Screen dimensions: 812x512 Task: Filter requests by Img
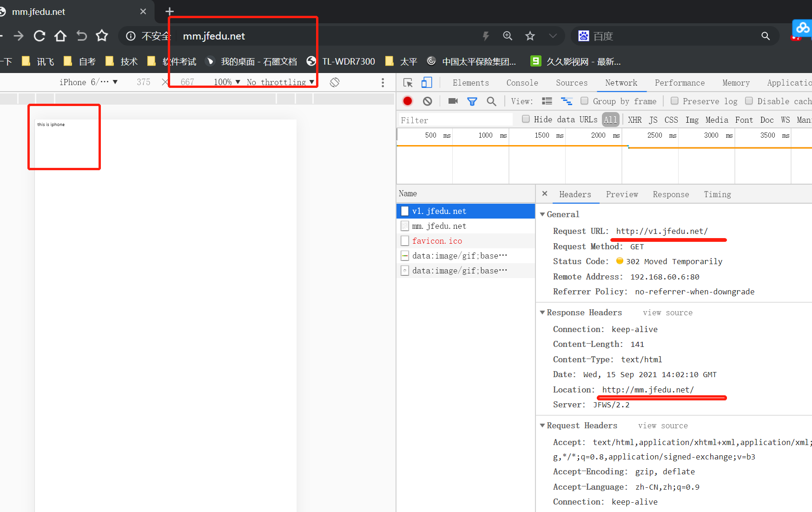(692, 120)
